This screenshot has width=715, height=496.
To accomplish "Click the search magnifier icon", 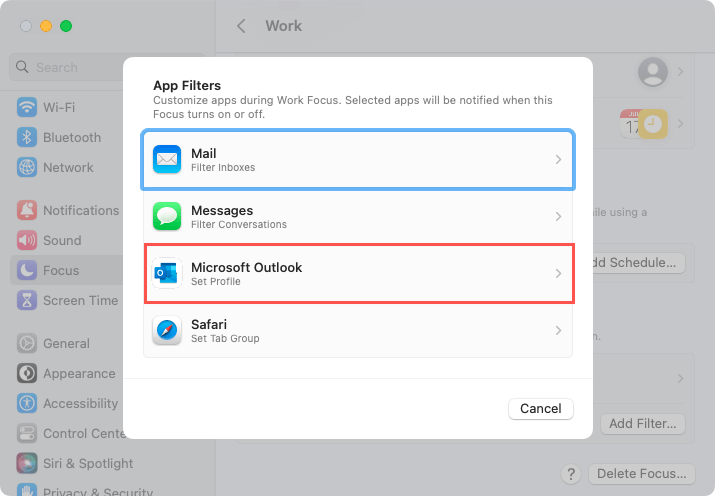I will (x=22, y=67).
